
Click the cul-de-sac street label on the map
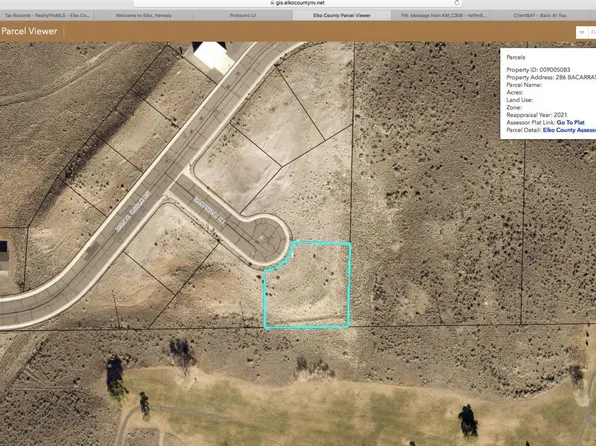coord(210,210)
